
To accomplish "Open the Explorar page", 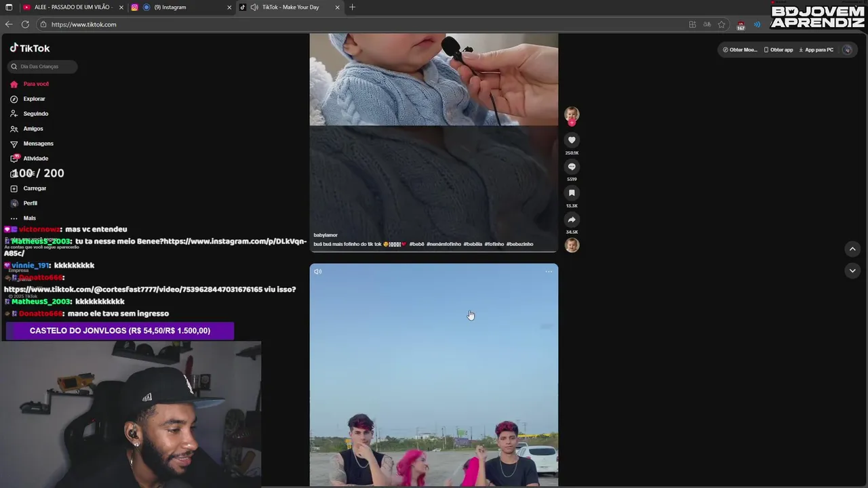I will point(28,99).
